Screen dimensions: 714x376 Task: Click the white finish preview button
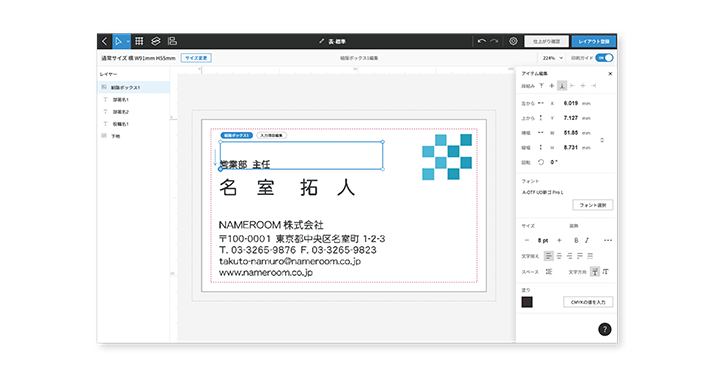pyautogui.click(x=546, y=41)
